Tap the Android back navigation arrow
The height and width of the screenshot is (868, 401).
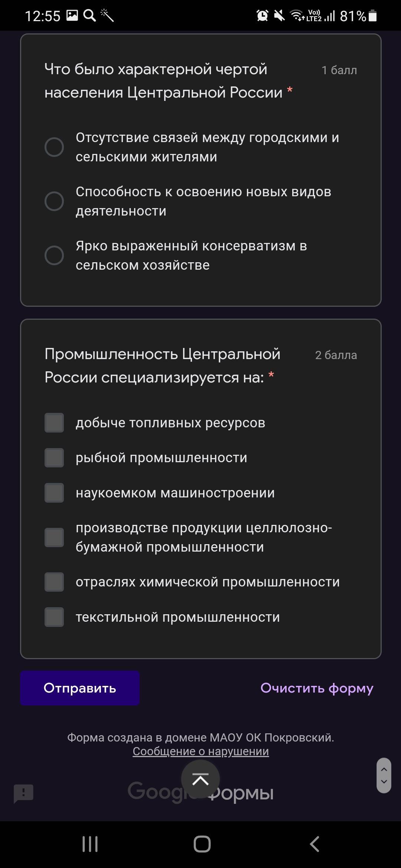click(x=314, y=844)
